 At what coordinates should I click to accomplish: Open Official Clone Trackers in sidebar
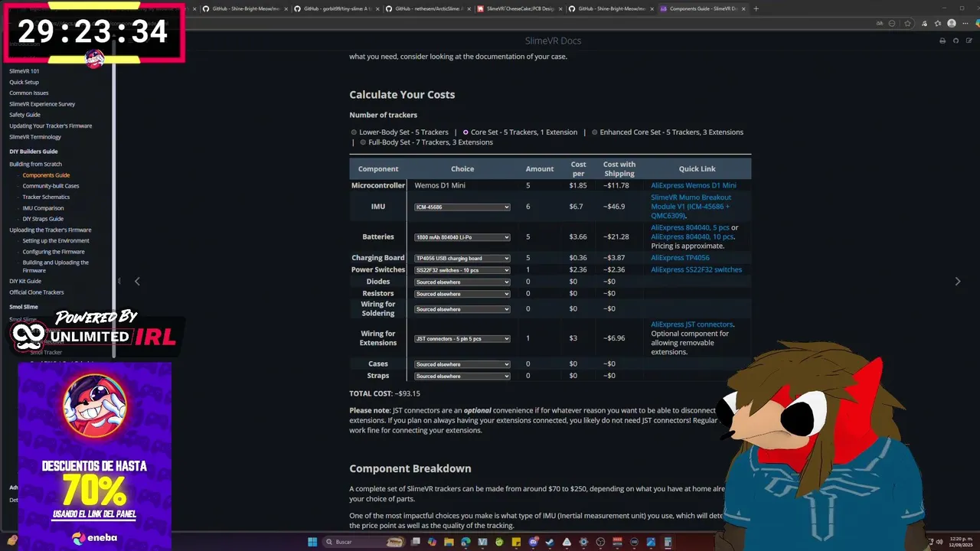[x=37, y=292]
